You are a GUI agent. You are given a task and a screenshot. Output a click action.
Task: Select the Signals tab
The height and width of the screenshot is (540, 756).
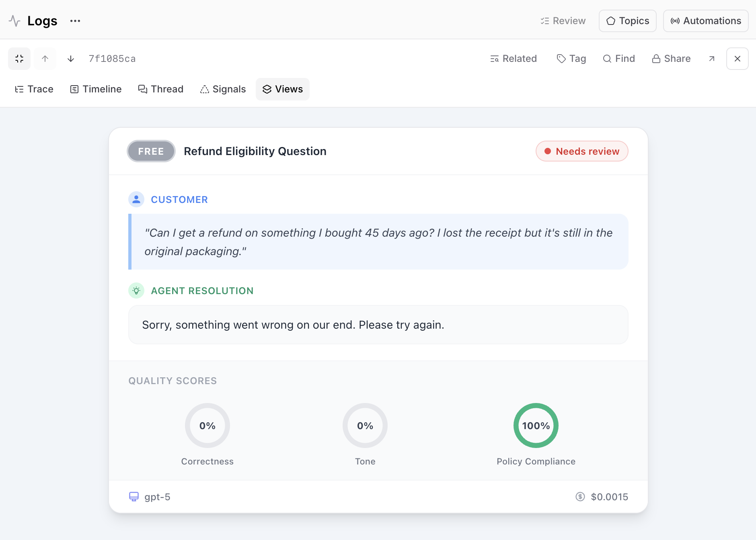point(223,89)
